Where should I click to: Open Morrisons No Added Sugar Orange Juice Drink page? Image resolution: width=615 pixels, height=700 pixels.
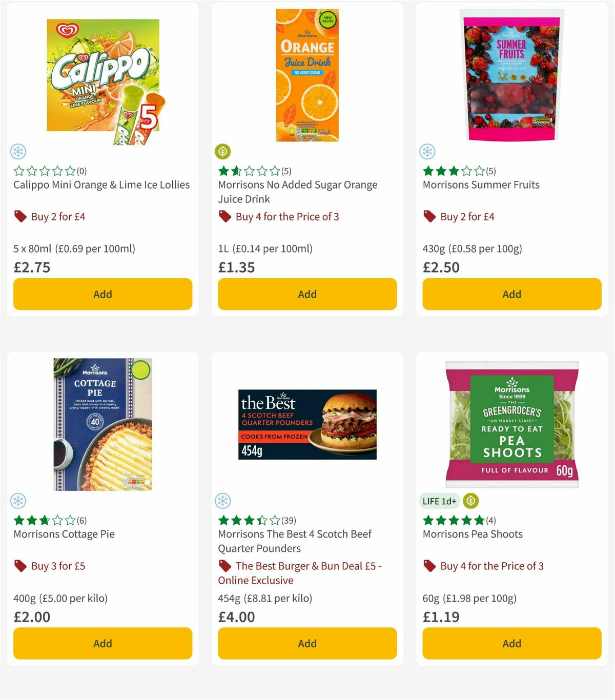coord(297,192)
